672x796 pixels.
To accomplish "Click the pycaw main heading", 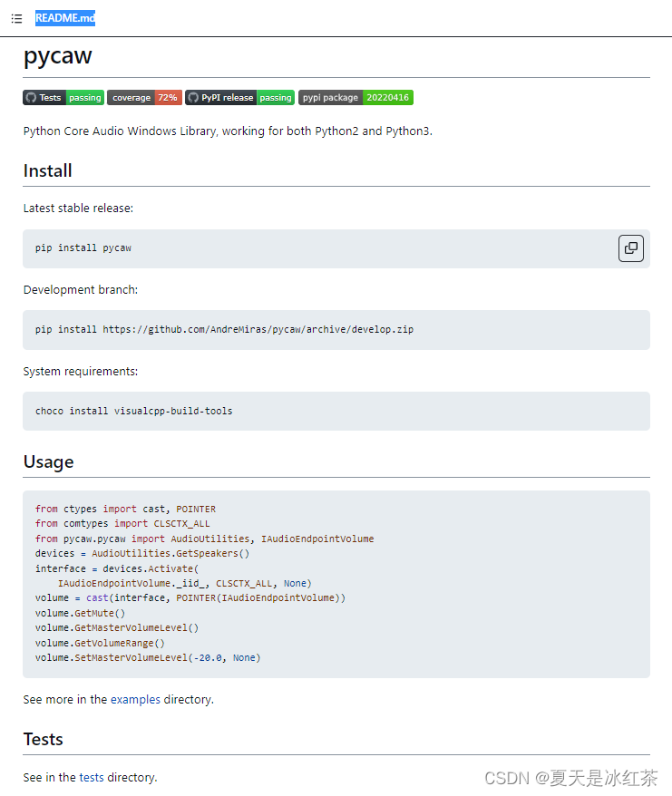I will (x=58, y=56).
